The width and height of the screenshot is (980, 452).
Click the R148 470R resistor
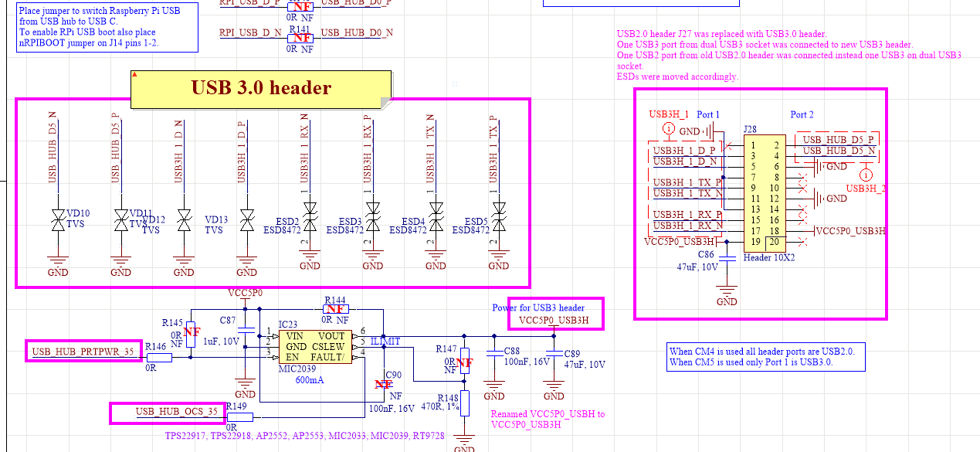(x=464, y=403)
